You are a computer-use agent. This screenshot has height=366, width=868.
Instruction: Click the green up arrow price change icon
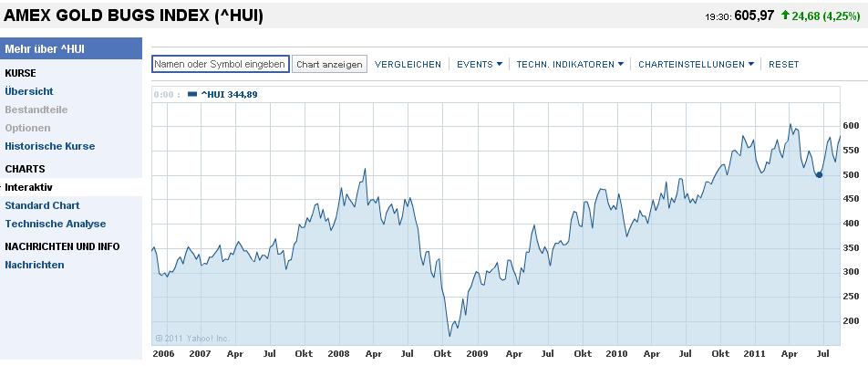click(x=785, y=16)
